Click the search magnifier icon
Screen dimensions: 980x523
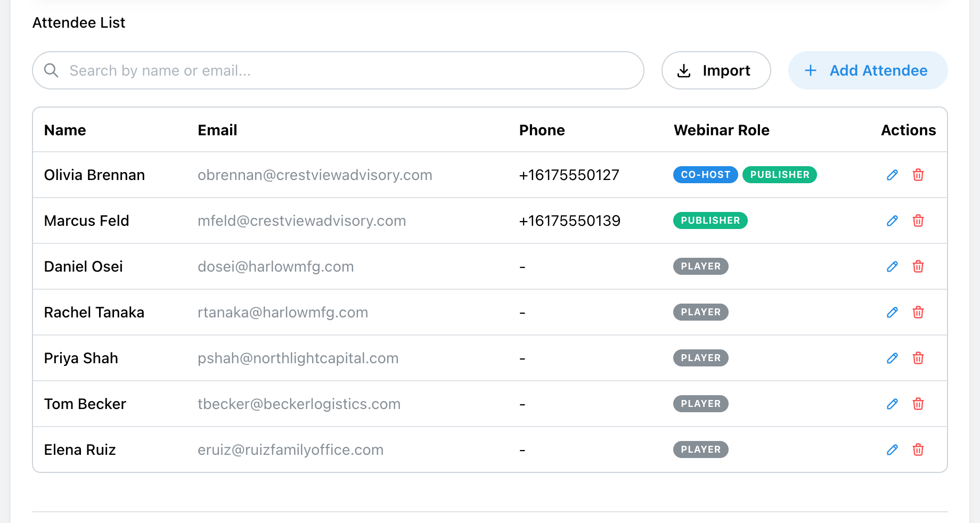click(x=51, y=70)
